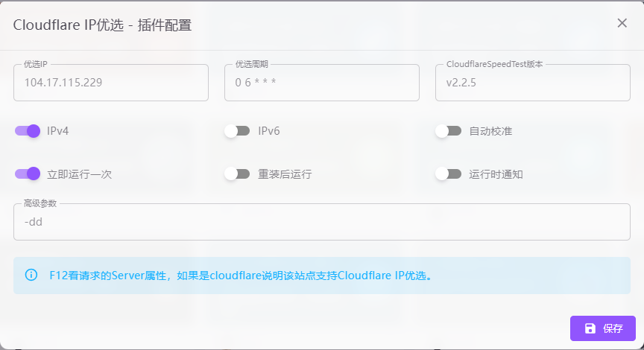Click the floppy disk icon on 保存
The image size is (644, 350).
[x=590, y=328]
